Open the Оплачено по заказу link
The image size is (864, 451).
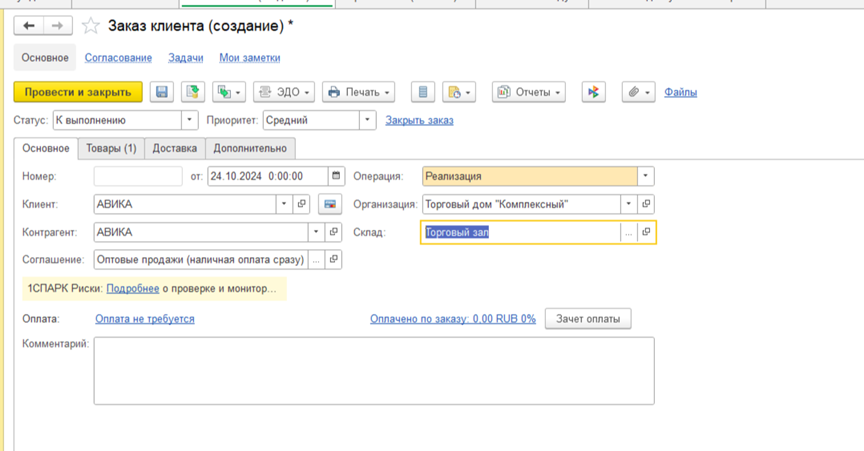453,319
